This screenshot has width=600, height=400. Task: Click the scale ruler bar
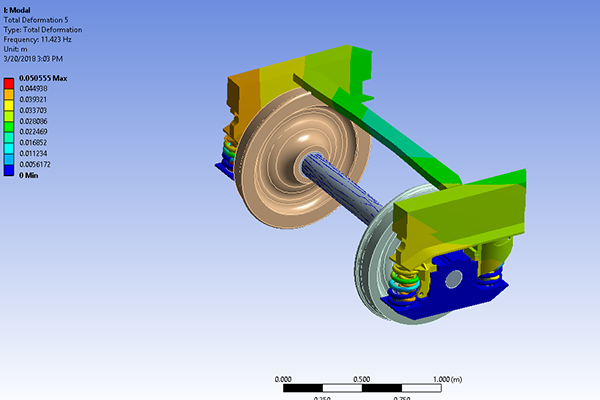(x=362, y=388)
